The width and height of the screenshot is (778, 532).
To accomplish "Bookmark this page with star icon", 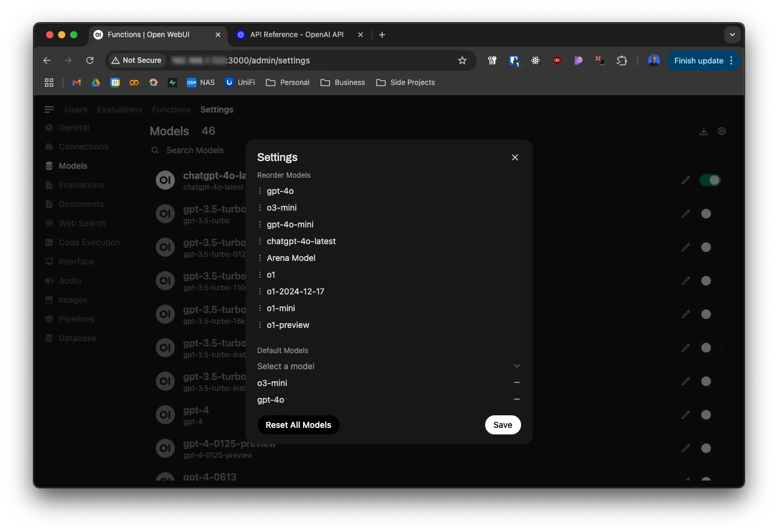I will [462, 60].
